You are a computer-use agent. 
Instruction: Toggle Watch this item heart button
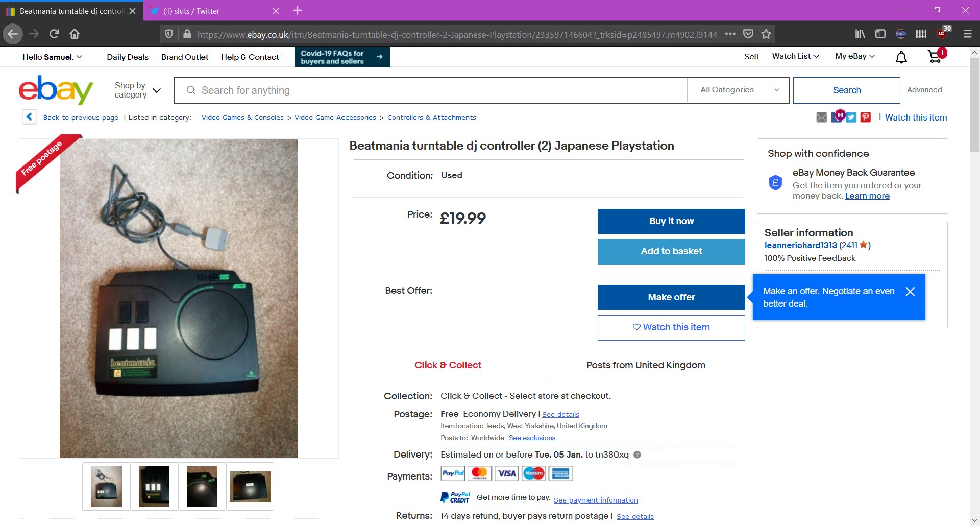point(671,327)
